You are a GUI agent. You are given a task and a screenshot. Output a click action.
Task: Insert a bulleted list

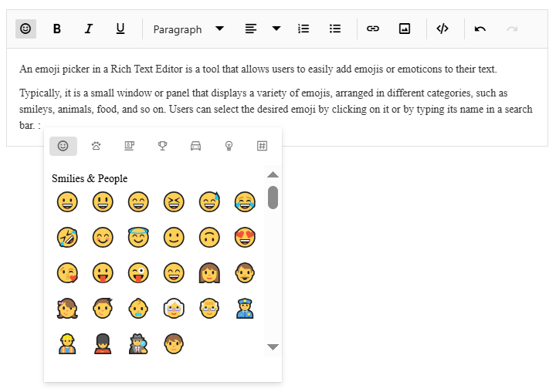click(x=335, y=29)
